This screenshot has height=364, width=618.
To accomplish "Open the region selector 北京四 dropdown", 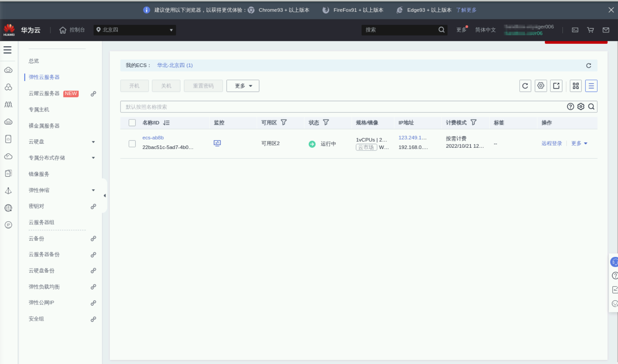I will point(135,30).
